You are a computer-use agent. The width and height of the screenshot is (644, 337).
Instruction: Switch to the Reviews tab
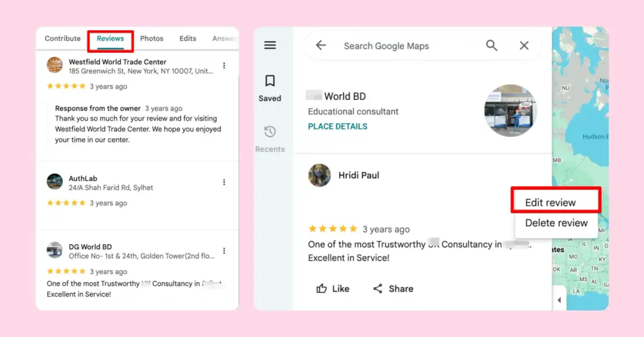coord(110,38)
